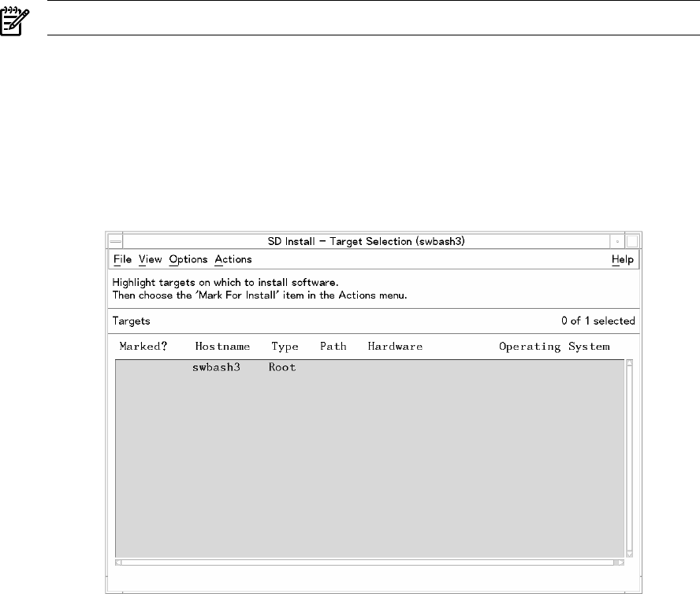
Task: Click the vertical scrollbar track of the targets list
Action: (630, 458)
